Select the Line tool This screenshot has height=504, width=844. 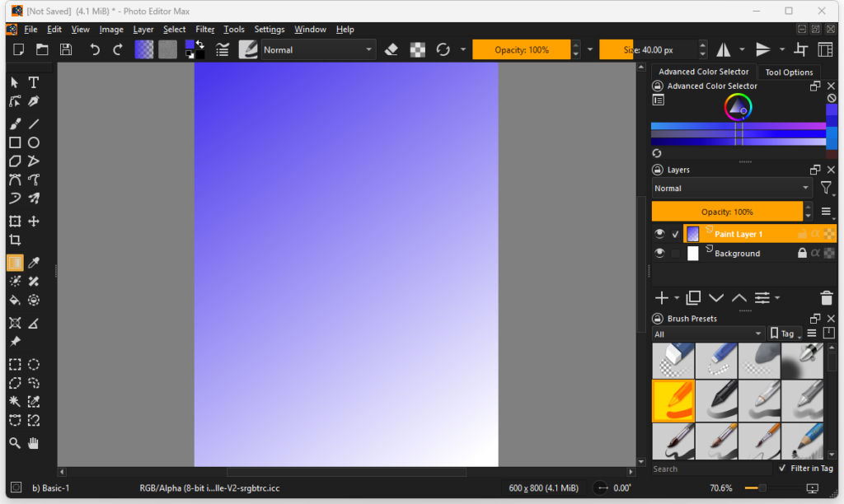coord(33,124)
